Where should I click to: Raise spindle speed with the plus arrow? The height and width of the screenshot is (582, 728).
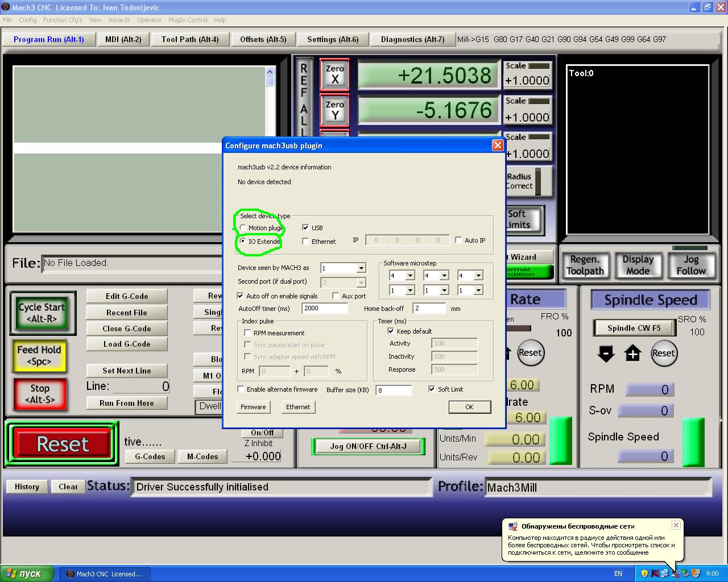click(632, 353)
